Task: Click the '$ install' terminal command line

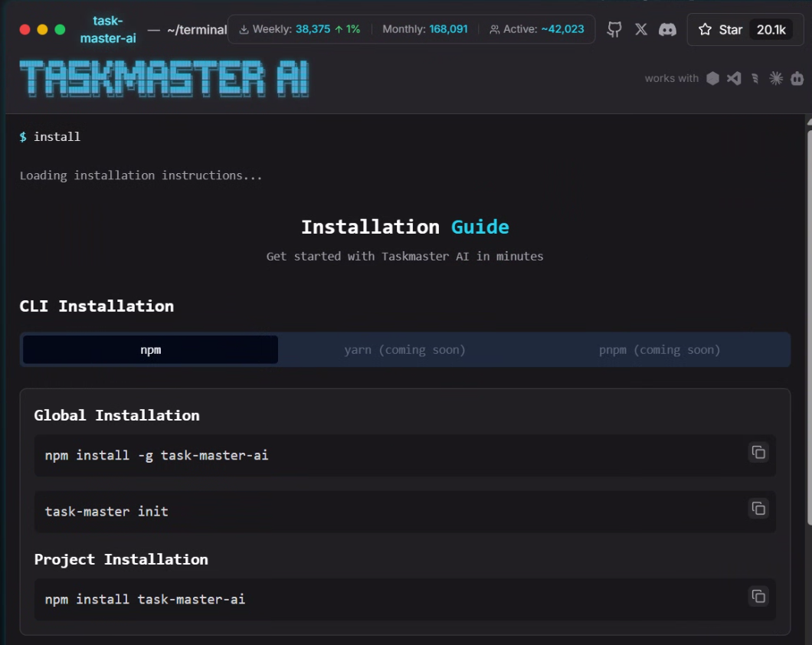Action: [x=50, y=136]
